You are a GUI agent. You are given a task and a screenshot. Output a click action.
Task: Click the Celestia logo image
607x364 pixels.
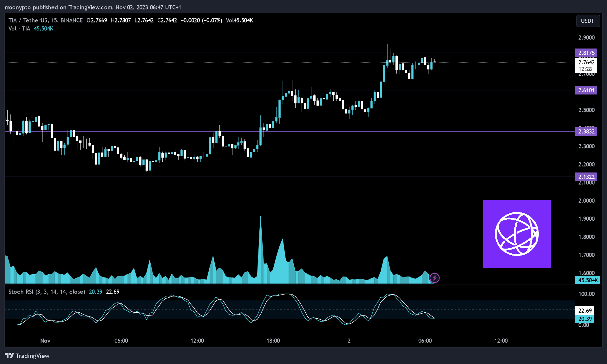point(517,234)
